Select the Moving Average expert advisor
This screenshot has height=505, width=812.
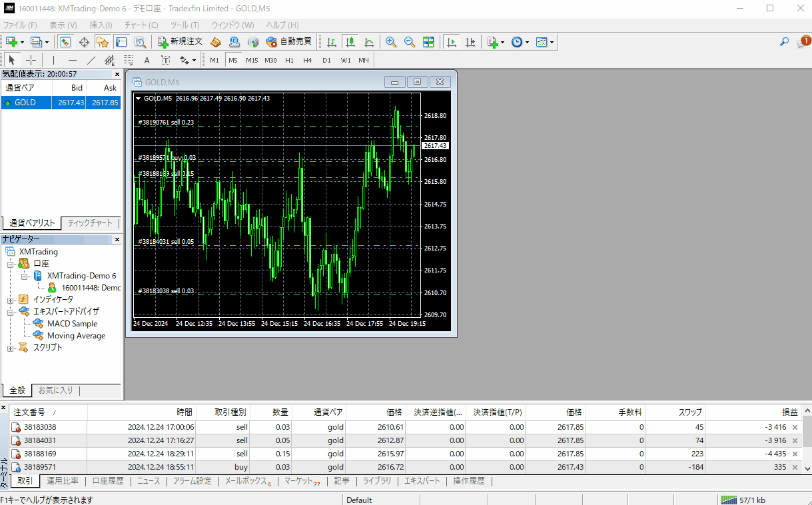click(76, 336)
